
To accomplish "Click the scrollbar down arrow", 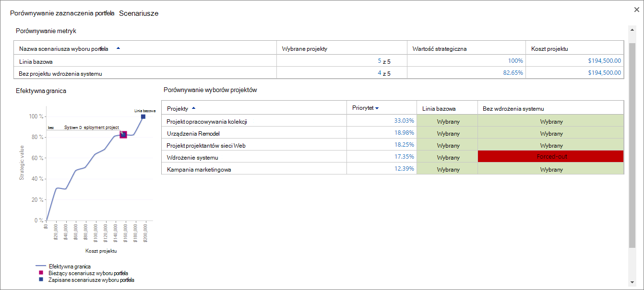I will pyautogui.click(x=632, y=282).
